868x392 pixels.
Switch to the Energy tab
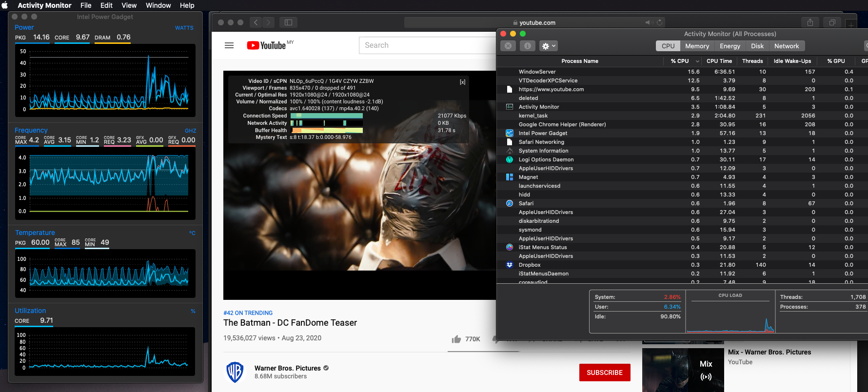[x=730, y=46]
